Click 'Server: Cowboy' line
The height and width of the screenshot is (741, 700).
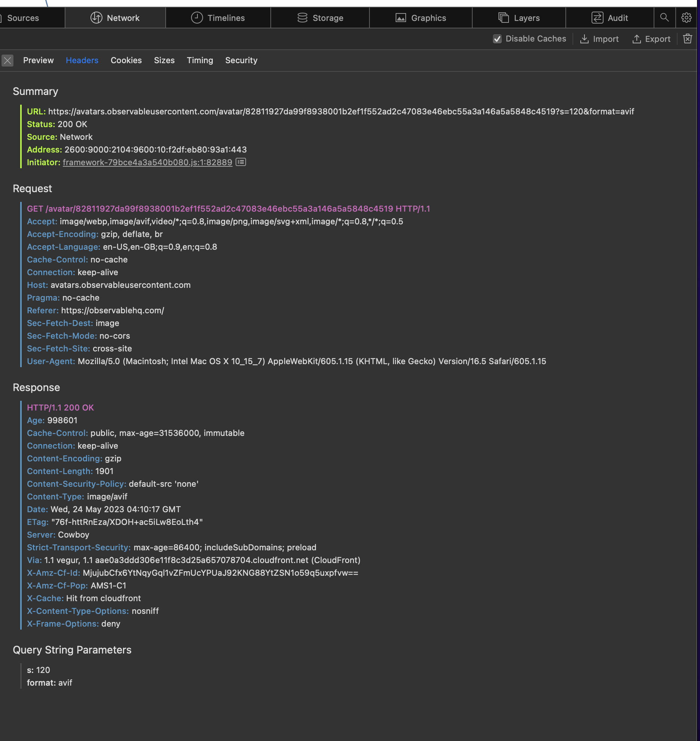click(58, 535)
